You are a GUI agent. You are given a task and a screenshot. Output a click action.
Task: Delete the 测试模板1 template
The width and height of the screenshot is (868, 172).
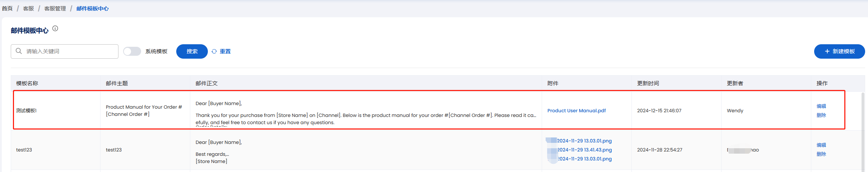click(821, 115)
